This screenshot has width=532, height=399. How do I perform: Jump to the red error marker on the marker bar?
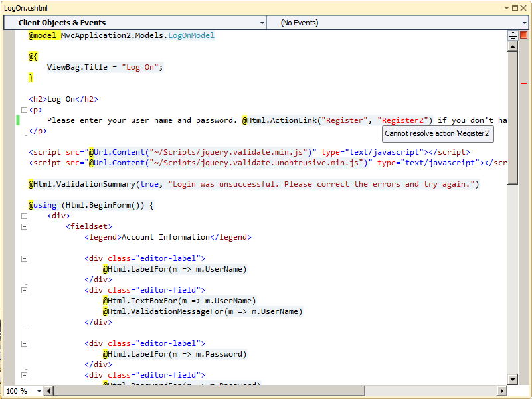coord(524,83)
